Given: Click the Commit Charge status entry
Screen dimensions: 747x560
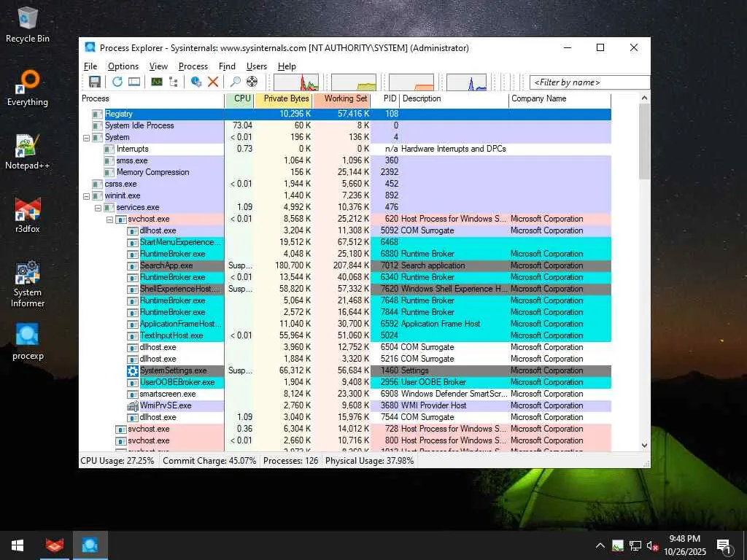Looking at the screenshot, I should coord(209,461).
